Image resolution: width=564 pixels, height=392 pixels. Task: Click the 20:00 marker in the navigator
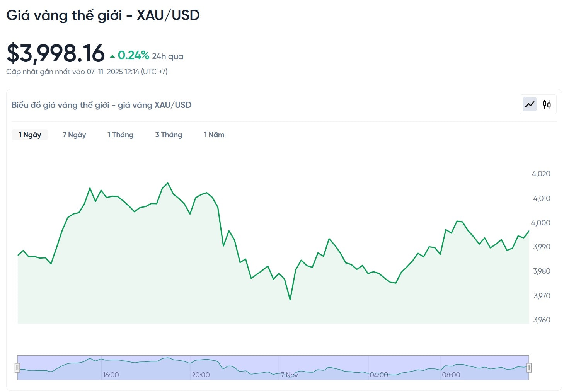point(201,375)
